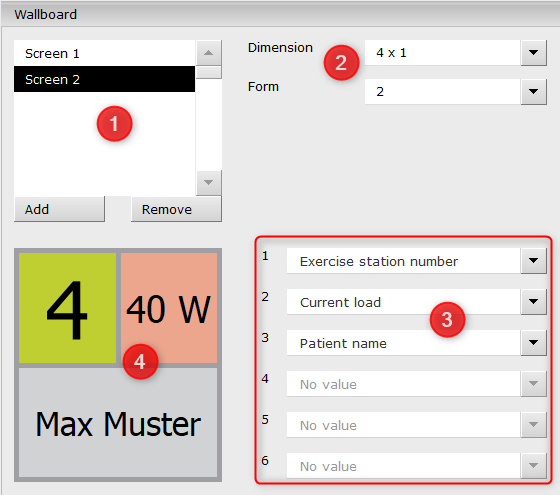The width and height of the screenshot is (560, 495).
Task: Click the Form value 2 field
Action: tap(442, 92)
